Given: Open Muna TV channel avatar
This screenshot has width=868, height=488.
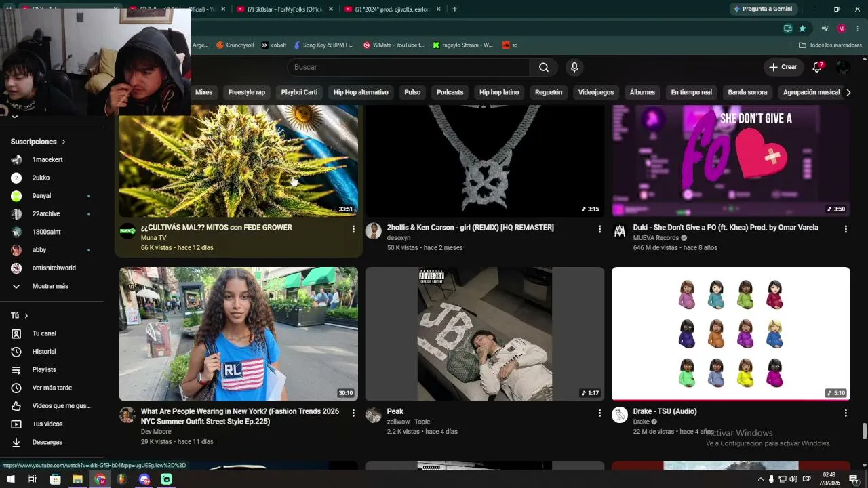Looking at the screenshot, I should click(127, 231).
